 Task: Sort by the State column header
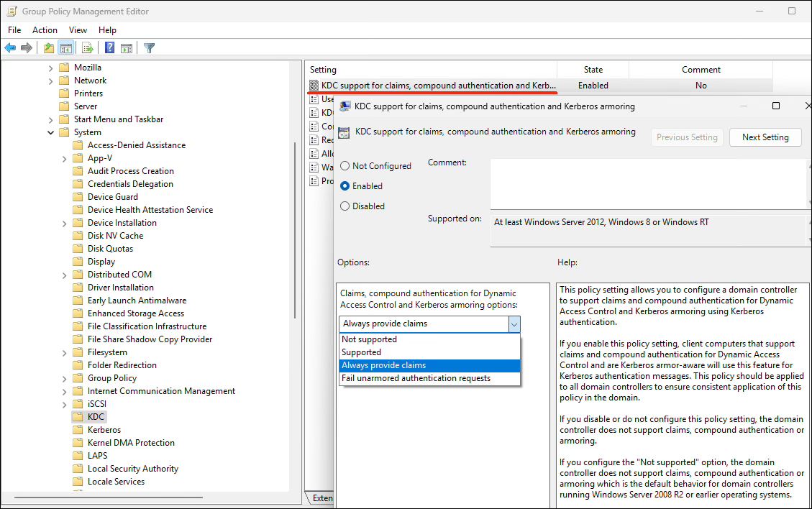pyautogui.click(x=593, y=70)
